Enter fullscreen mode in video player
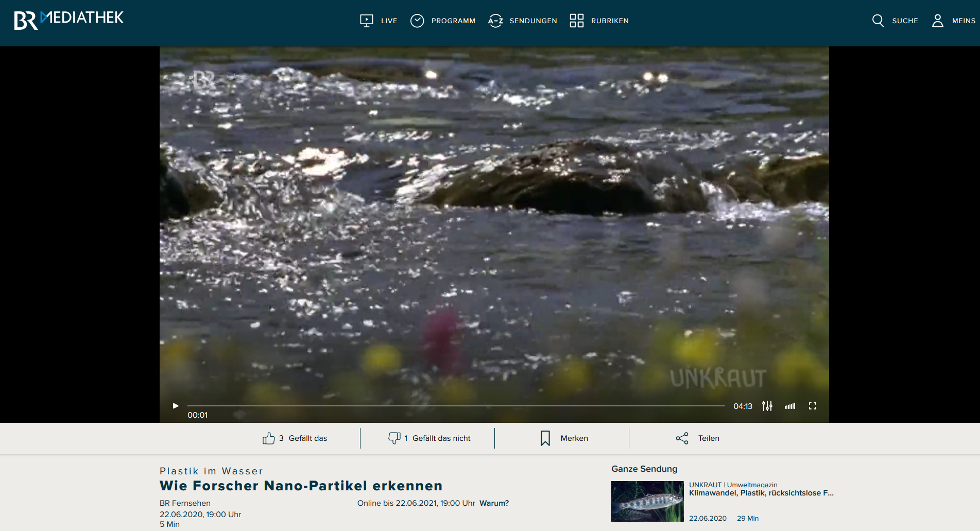980x531 pixels. point(813,406)
